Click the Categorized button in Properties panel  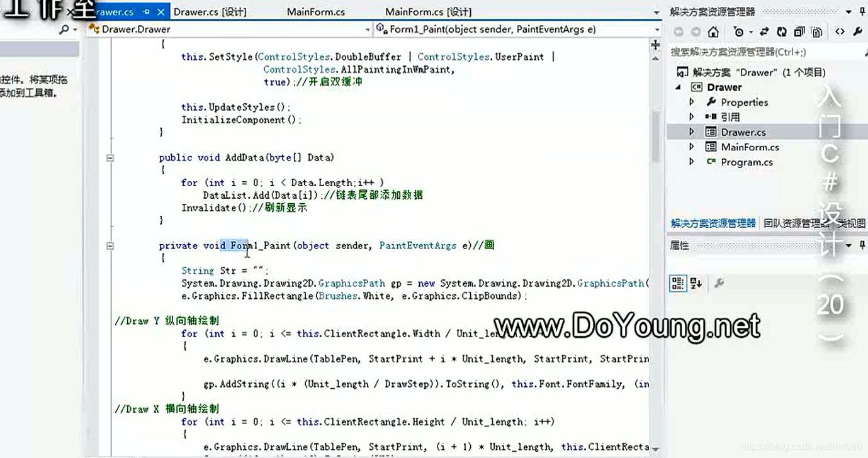(x=678, y=283)
